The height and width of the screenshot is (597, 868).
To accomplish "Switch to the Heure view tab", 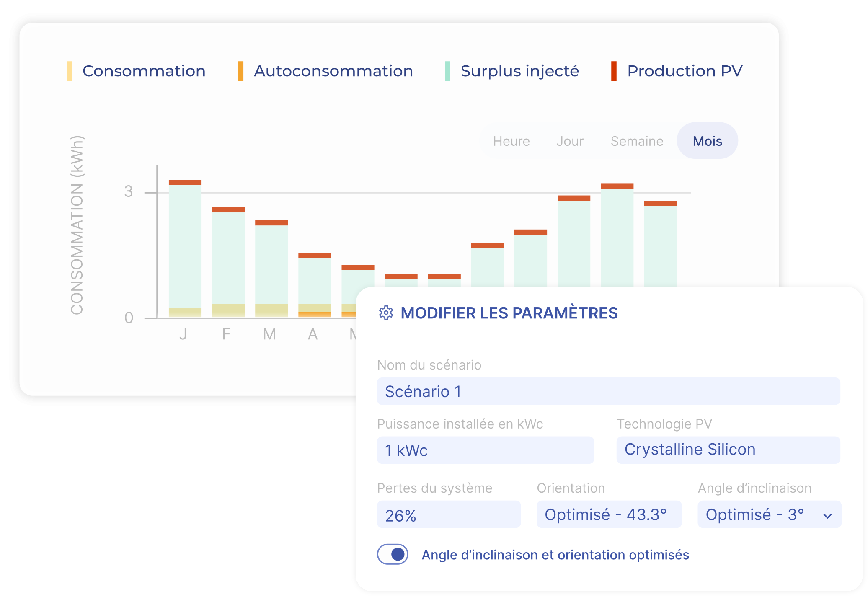I will pos(511,141).
